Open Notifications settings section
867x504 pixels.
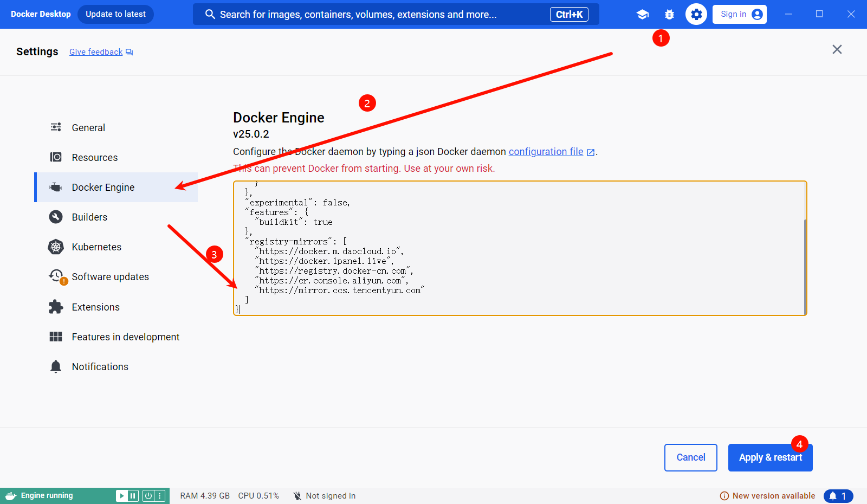tap(116, 366)
